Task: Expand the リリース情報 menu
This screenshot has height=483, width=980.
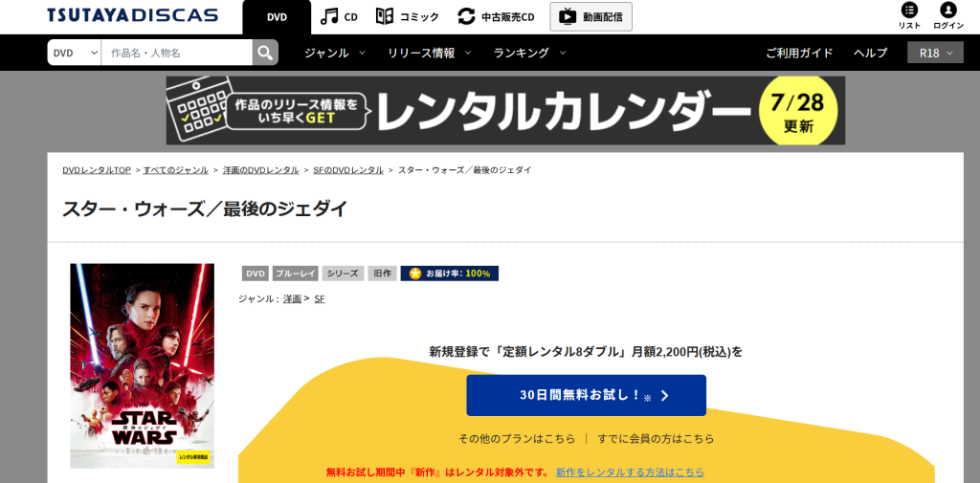Action: [430, 53]
